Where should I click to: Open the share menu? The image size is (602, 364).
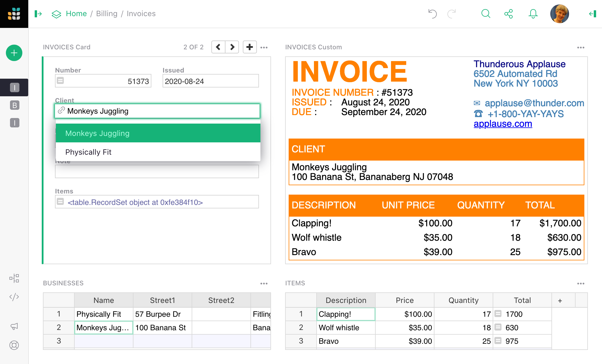pyautogui.click(x=509, y=14)
